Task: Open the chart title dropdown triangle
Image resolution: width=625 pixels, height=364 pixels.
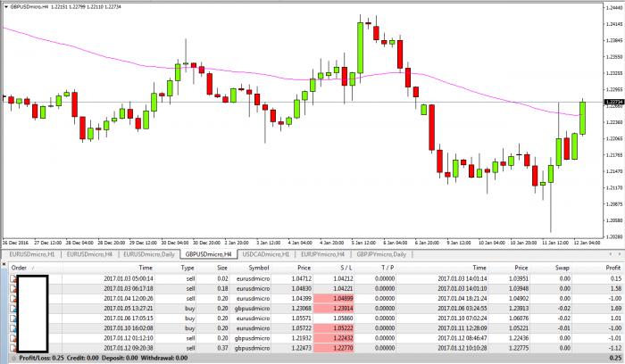Action: 5,7
